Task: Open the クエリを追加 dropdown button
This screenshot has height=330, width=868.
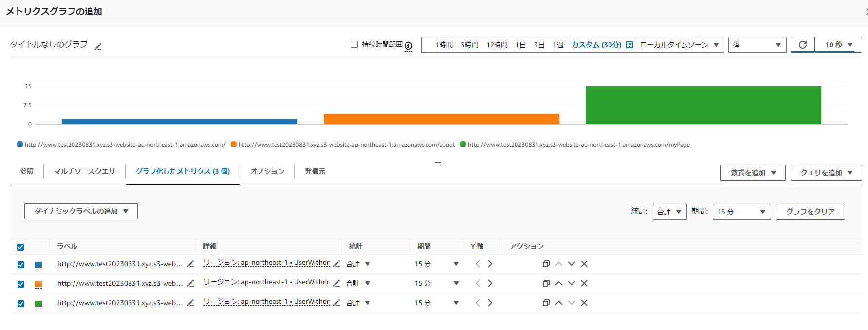Action: click(x=826, y=173)
